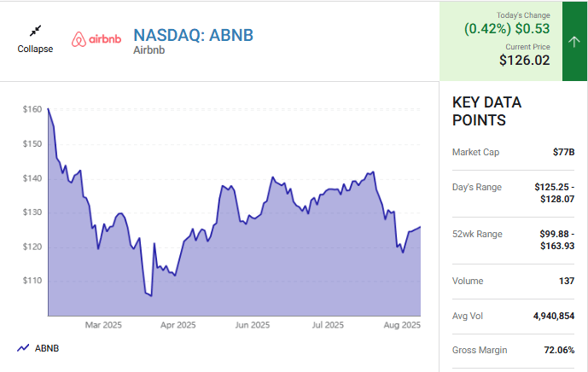Click the KEY DATA POINTS heading
Screen dimensions: 588x372
[486, 112]
